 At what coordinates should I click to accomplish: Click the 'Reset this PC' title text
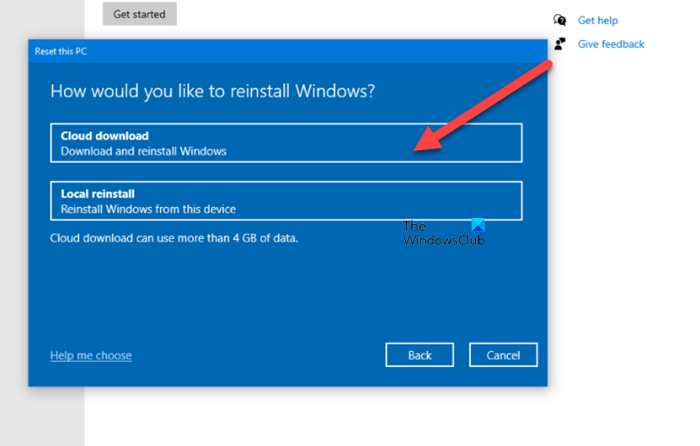click(x=61, y=51)
